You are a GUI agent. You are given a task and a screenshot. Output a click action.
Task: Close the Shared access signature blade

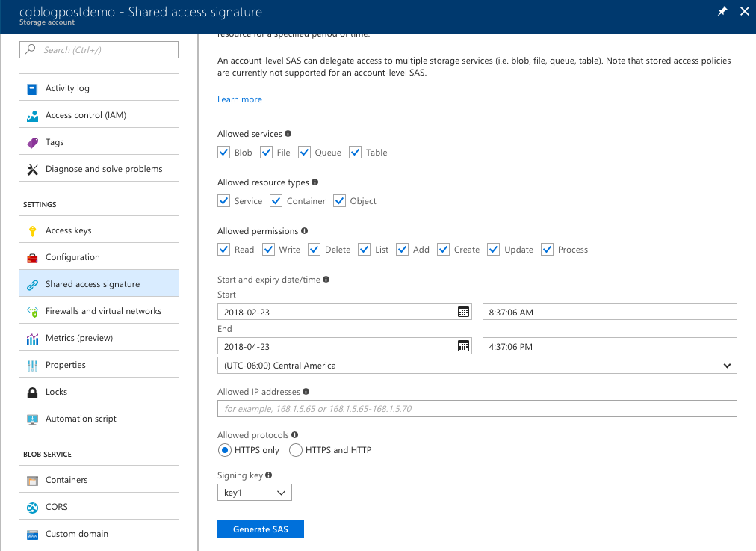click(745, 11)
